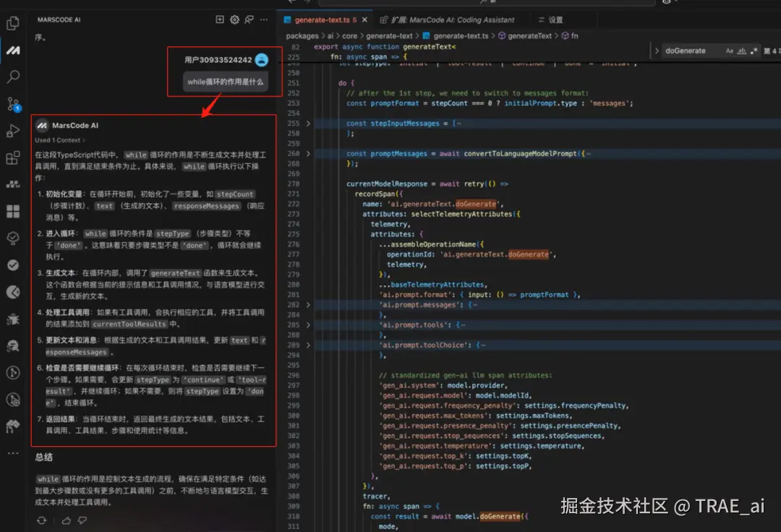Viewport: 781px width, 532px height.
Task: Open the Explorer file view
Action: coord(12,23)
